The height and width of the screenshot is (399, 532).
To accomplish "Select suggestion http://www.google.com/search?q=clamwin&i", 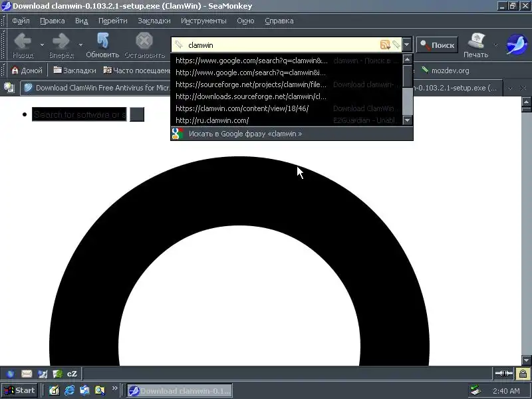I will click(x=286, y=72).
